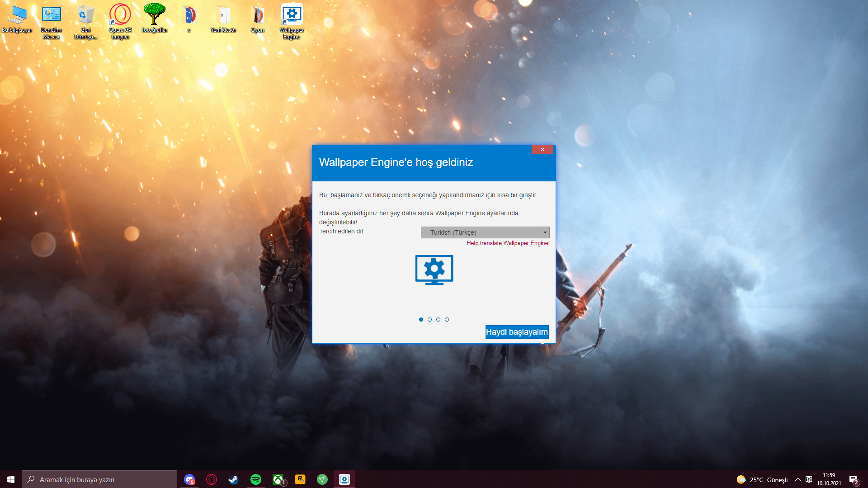The width and height of the screenshot is (868, 488).
Task: Open the Bu bilgisayar desktop icon
Action: (x=17, y=19)
